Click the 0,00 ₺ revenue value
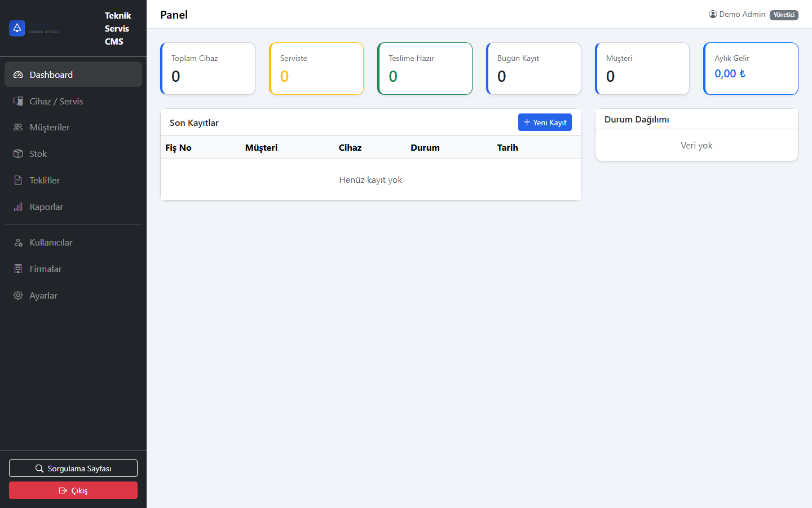 point(730,73)
